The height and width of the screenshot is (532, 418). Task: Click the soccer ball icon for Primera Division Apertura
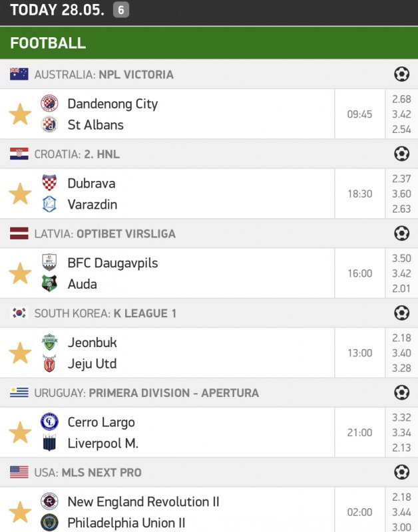tap(401, 392)
